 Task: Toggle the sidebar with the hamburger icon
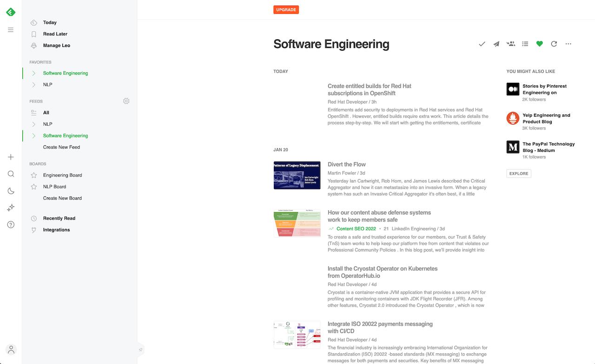point(10,29)
